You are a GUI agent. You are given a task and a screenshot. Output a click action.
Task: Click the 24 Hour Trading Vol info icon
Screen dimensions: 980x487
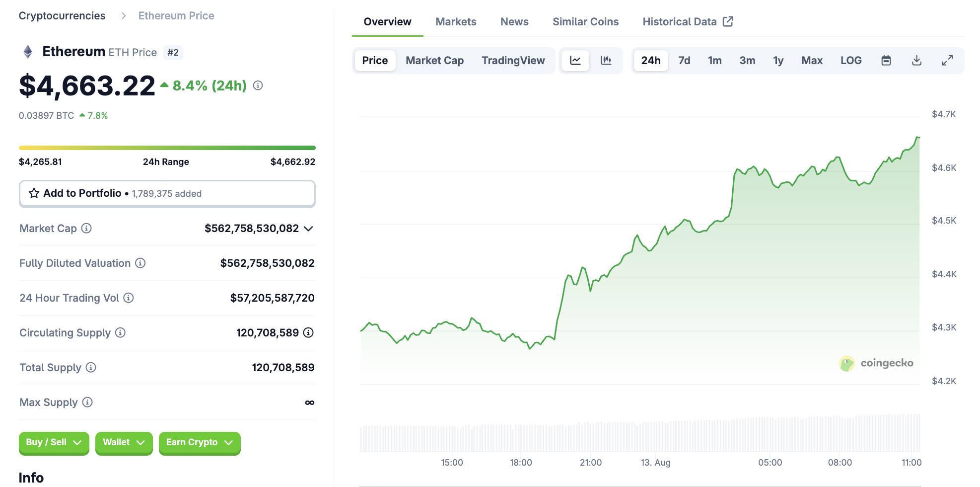click(129, 298)
